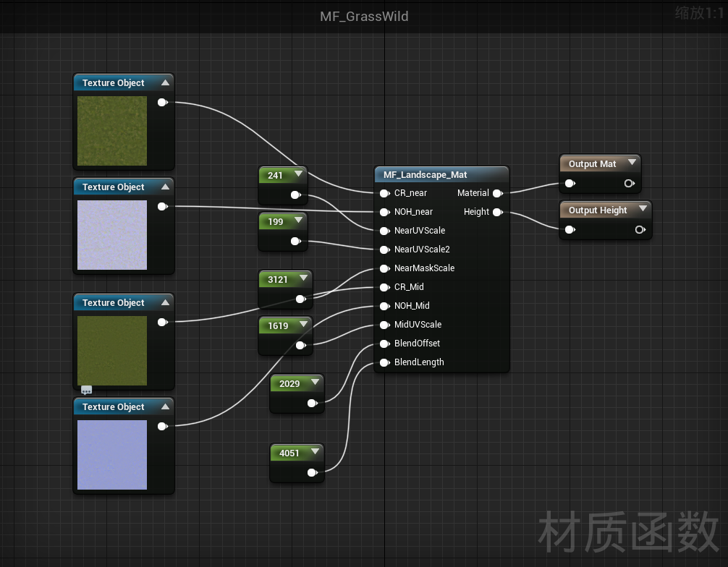Click the Material output pin
The image size is (728, 567).
point(497,193)
